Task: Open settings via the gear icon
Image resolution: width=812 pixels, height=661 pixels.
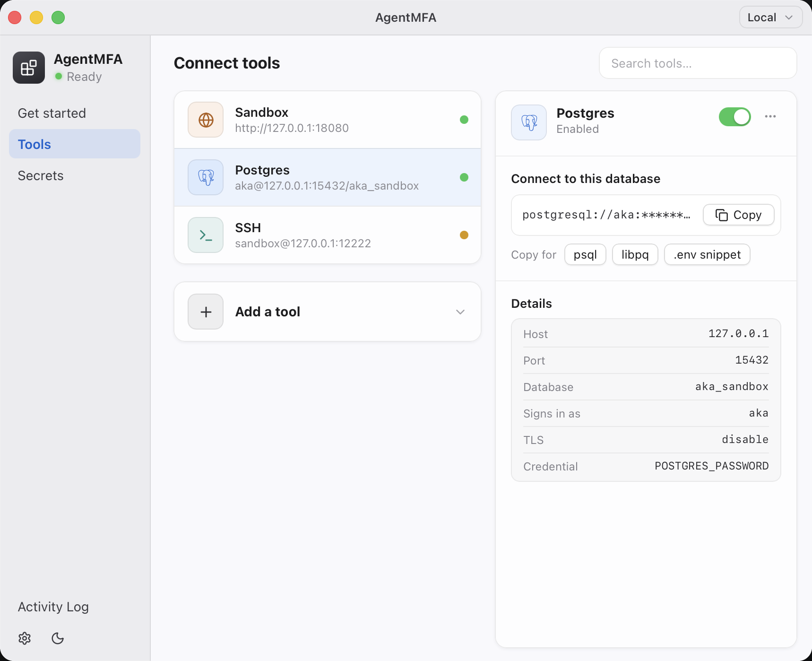Action: point(25,638)
